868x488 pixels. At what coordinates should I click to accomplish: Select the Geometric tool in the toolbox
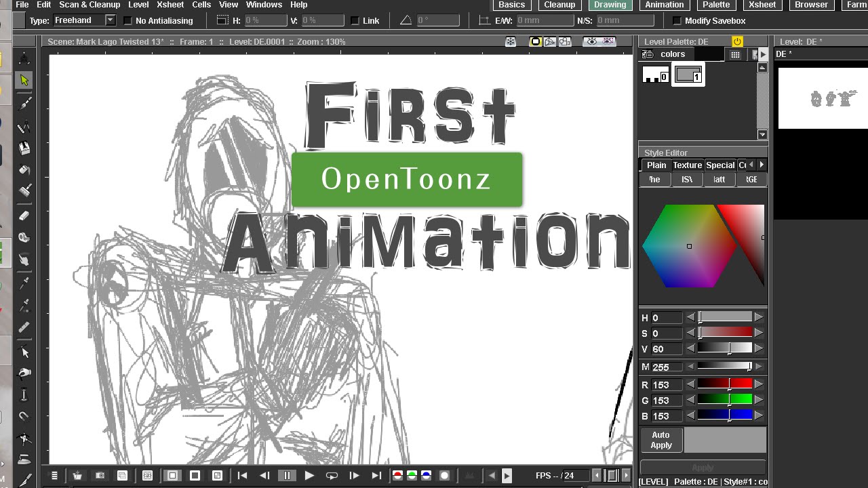pyautogui.click(x=24, y=126)
